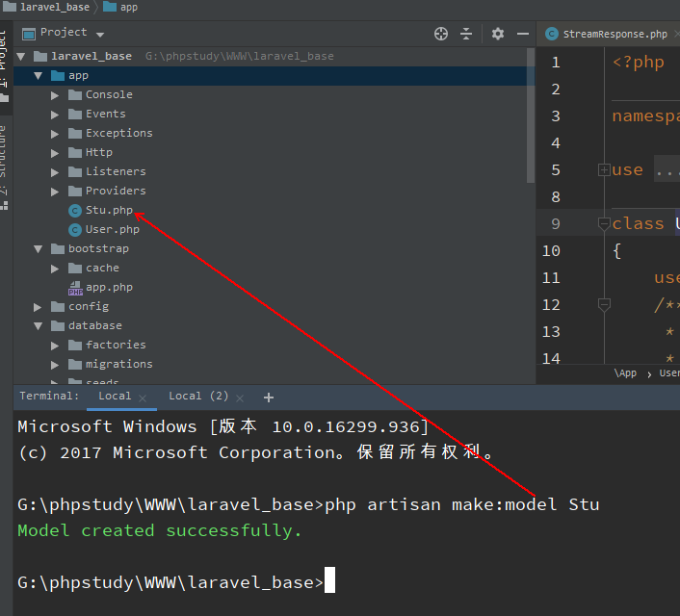The width and height of the screenshot is (680, 616).
Task: Expand the Http folder
Action: coord(56,152)
